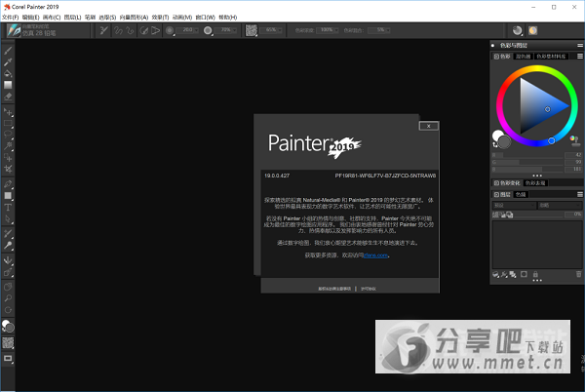Toggle the perspective-guided strokes icon
The height and width of the screenshot is (392, 585).
pos(156,30)
